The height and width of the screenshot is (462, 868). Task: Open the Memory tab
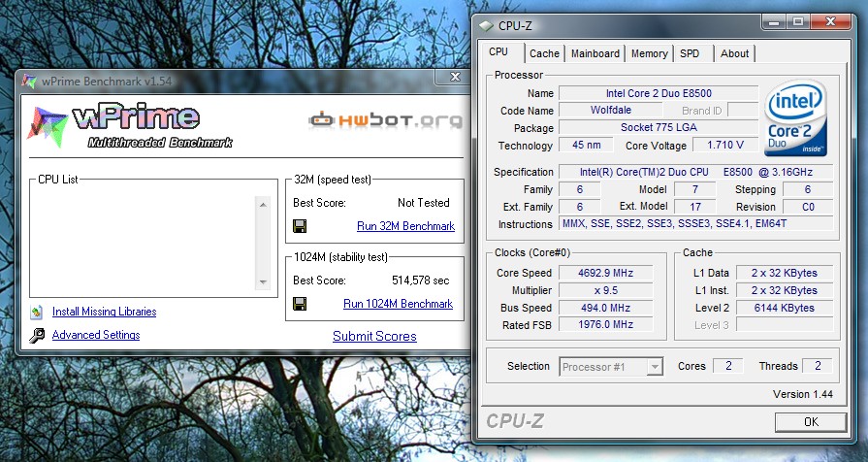[649, 53]
